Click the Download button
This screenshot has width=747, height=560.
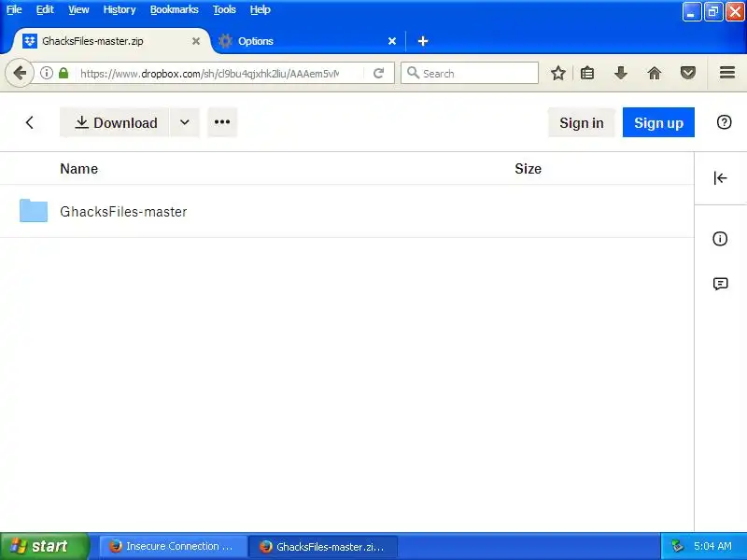tap(114, 122)
